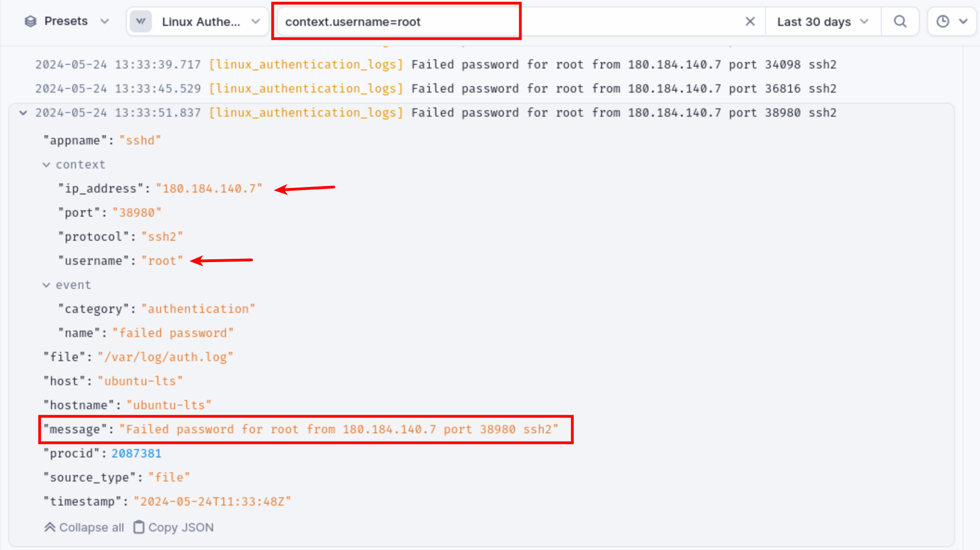Click the Copy JSON clipboard icon

tap(139, 527)
